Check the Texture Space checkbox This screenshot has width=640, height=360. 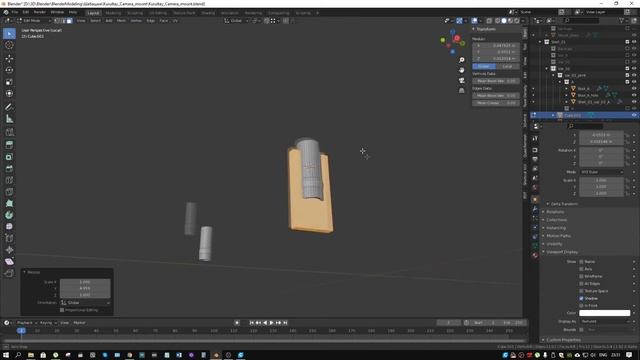581,291
